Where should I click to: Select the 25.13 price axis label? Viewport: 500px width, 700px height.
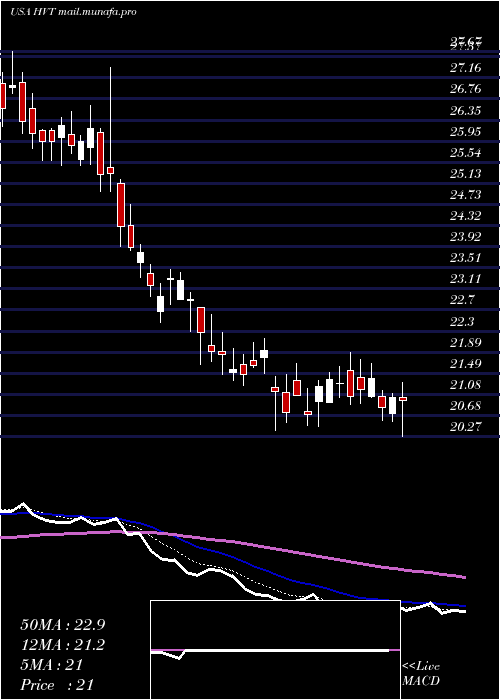point(466,173)
